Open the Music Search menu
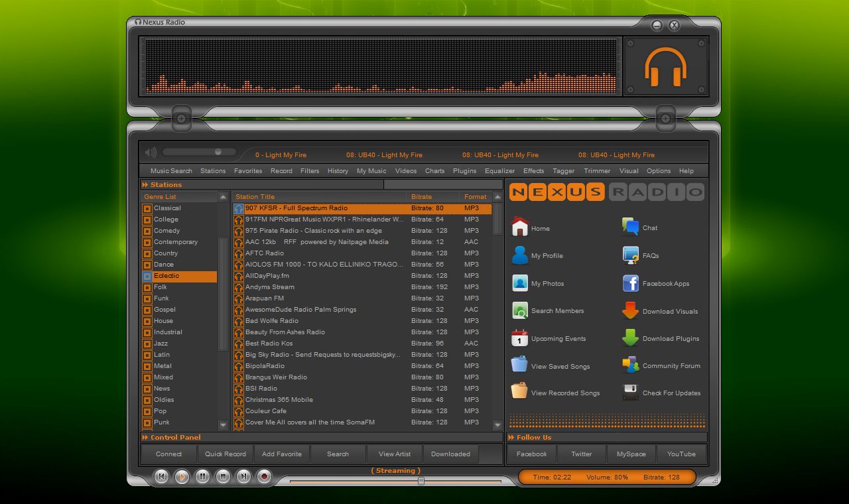 [171, 170]
